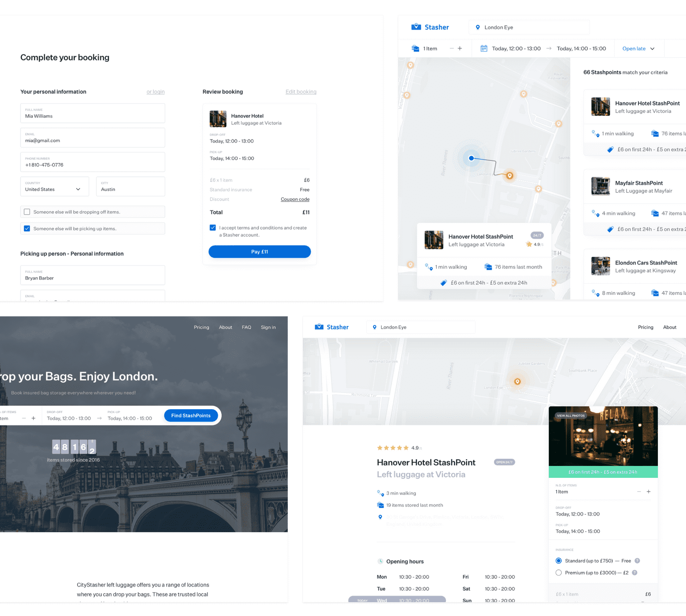The width and height of the screenshot is (686, 616).
Task: Click the London Eye search field in results header
Action: 529,27
